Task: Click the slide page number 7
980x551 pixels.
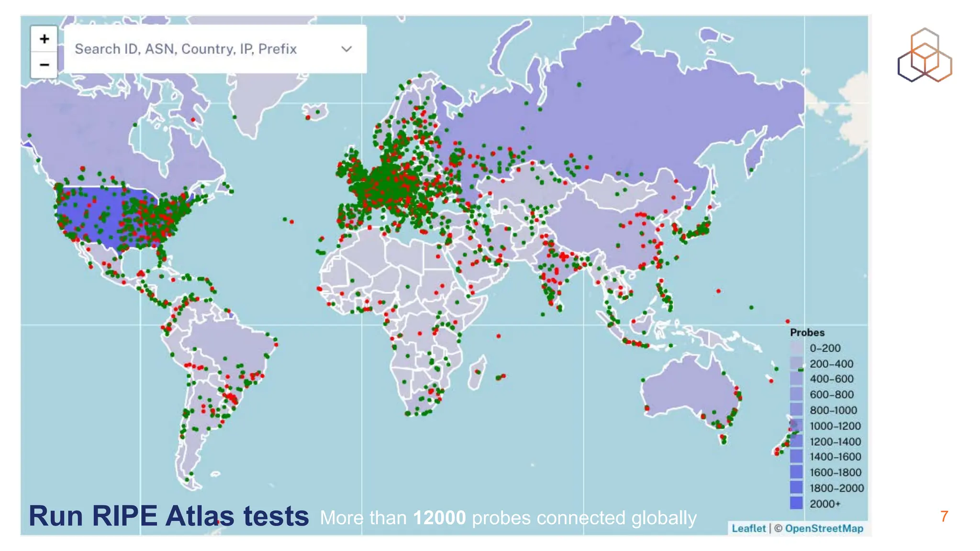Action: click(944, 517)
